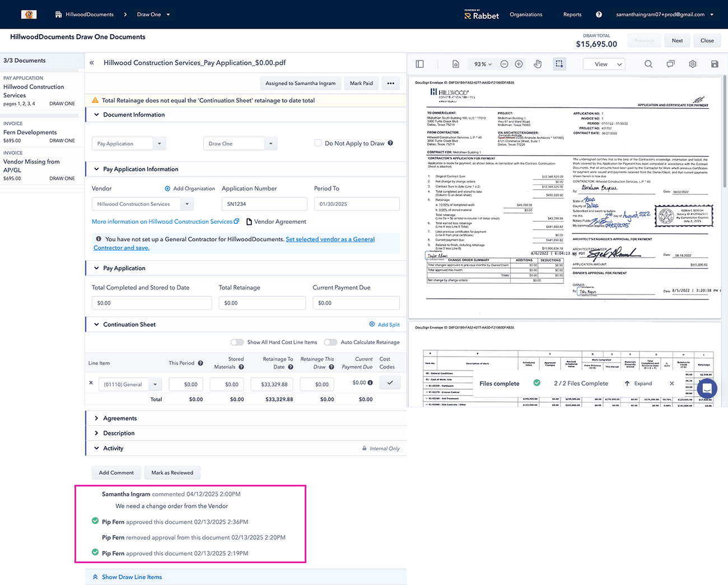Go to HillwoodDocuments breadcrumb
This screenshot has height=585, width=728.
pos(85,15)
